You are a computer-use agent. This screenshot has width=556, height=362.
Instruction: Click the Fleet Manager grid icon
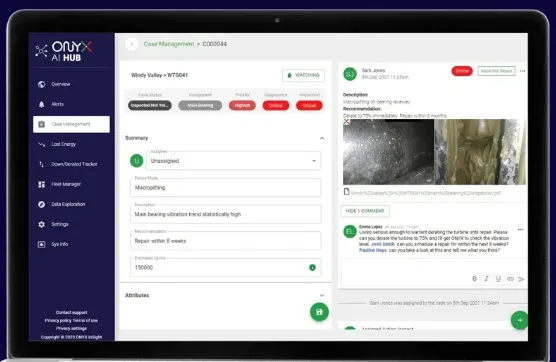[x=41, y=184]
